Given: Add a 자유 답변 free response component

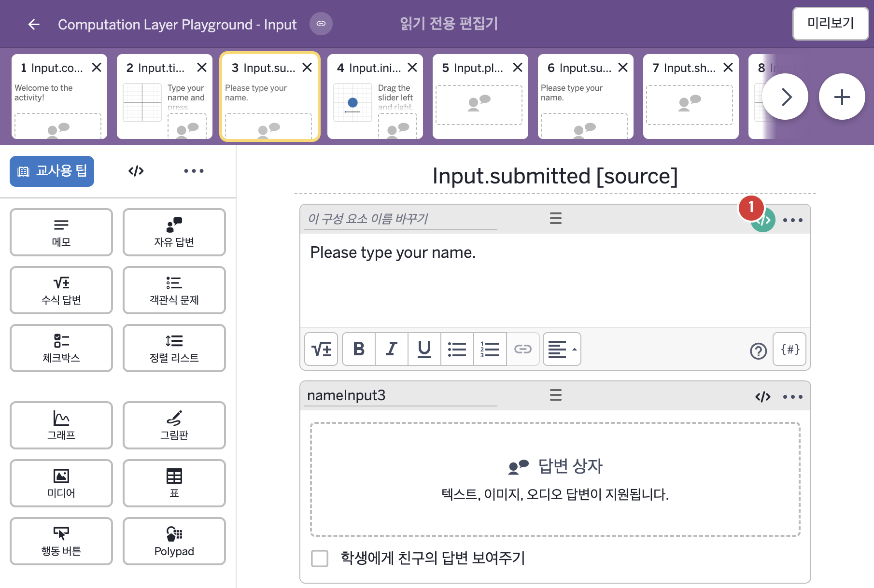Looking at the screenshot, I should (x=174, y=232).
